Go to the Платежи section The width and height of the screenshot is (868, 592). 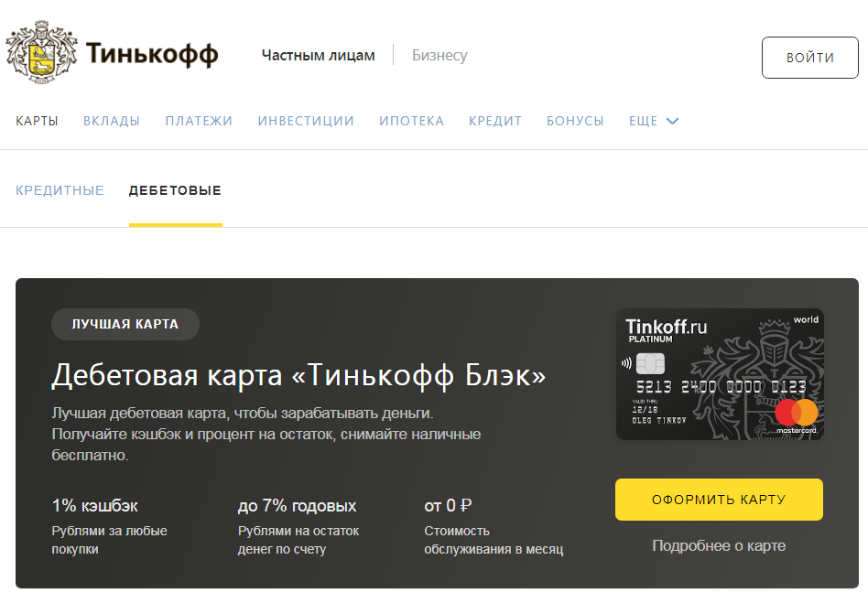[199, 121]
